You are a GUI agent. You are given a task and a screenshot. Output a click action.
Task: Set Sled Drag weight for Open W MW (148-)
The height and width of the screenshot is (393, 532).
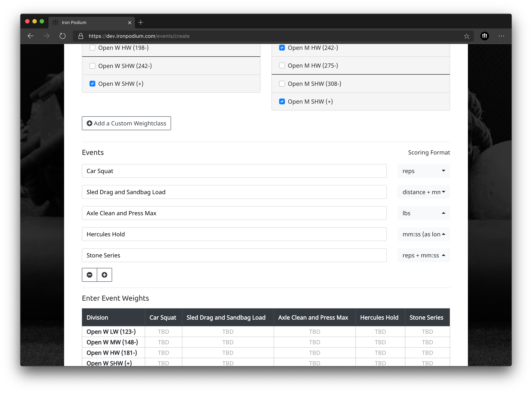pyautogui.click(x=228, y=342)
